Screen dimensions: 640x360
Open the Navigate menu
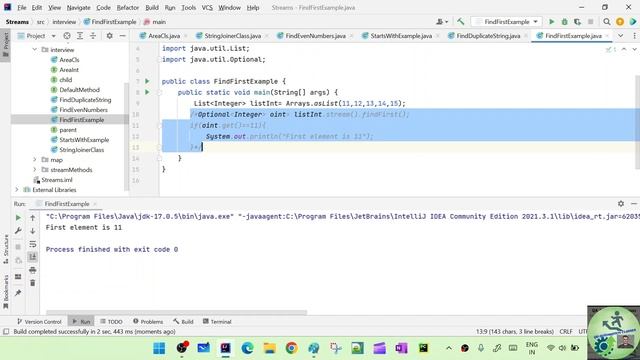point(78,8)
